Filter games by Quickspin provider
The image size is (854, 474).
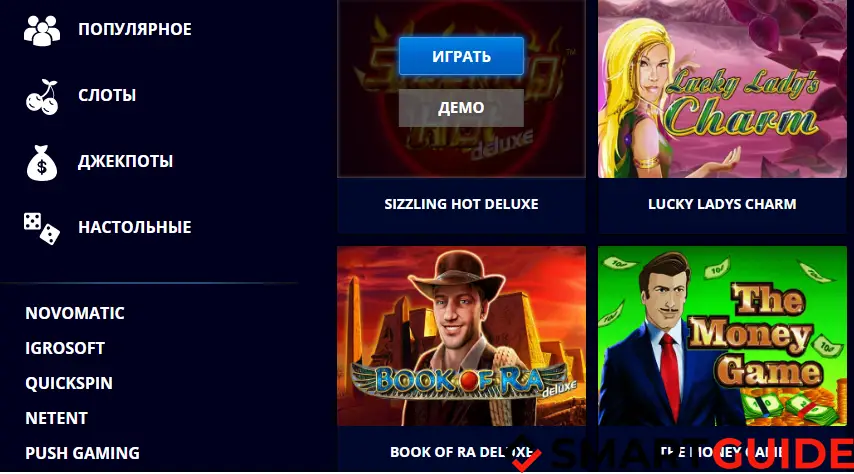(x=69, y=383)
